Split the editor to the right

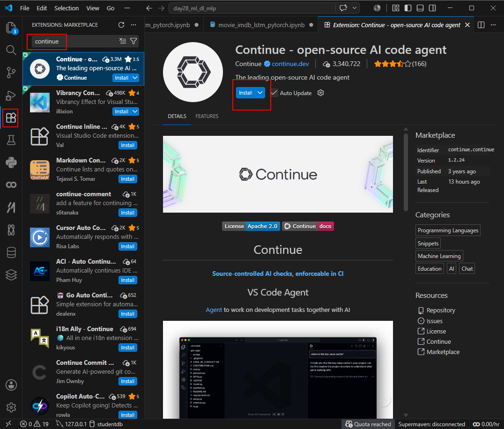click(x=481, y=25)
